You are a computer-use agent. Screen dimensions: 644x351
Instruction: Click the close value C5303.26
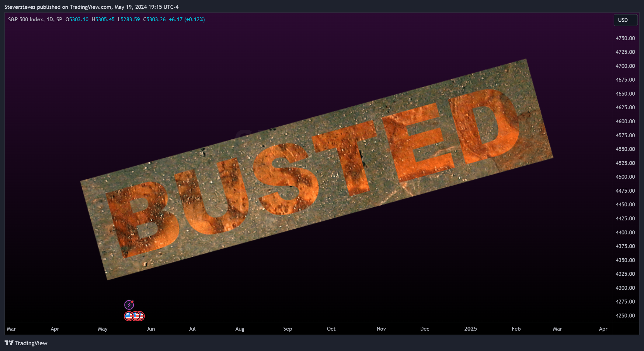pyautogui.click(x=154, y=19)
